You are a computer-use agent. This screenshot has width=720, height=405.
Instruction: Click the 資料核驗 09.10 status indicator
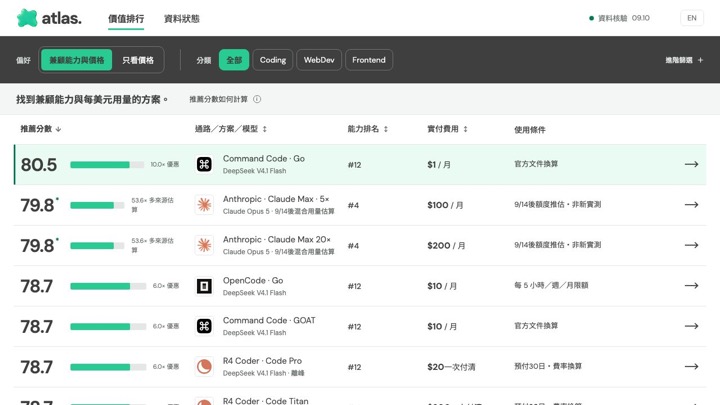pyautogui.click(x=619, y=18)
